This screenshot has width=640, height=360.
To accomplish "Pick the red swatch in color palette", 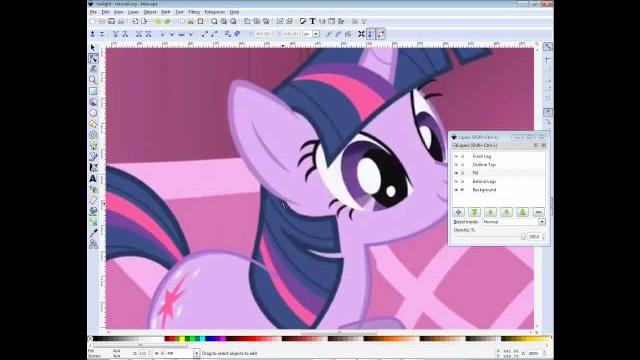I will tap(172, 339).
